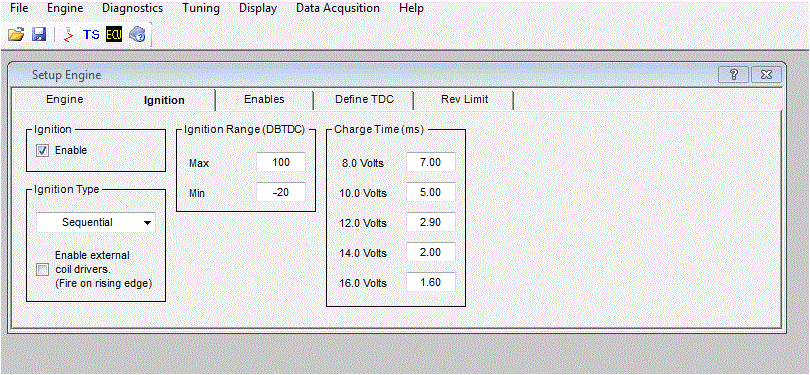Click the 16.0 Volts charge time field
810x375 pixels.
(431, 282)
